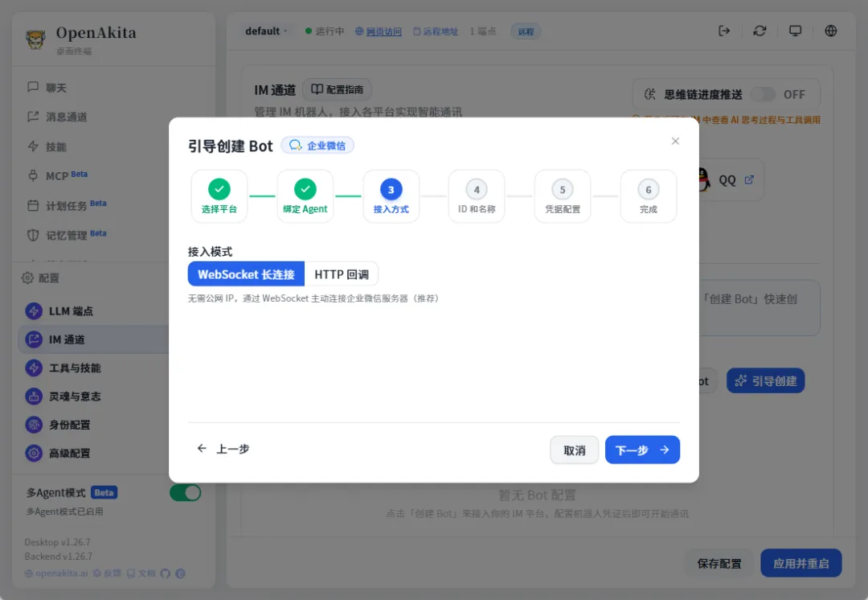
Task: Select HTTP 回调 access mode
Action: (341, 274)
